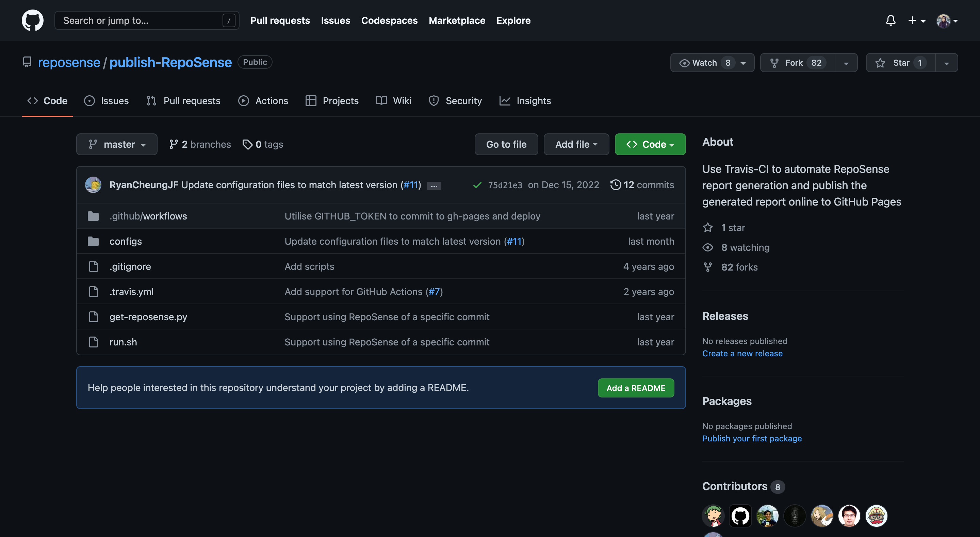Focus the Search or jump to field

[x=141, y=20]
